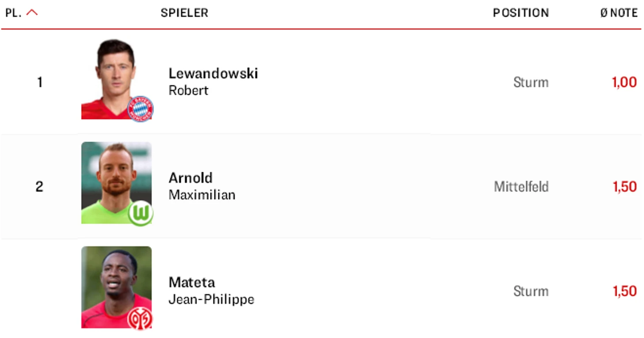
Task: Open Mateta player profile link
Action: (192, 282)
